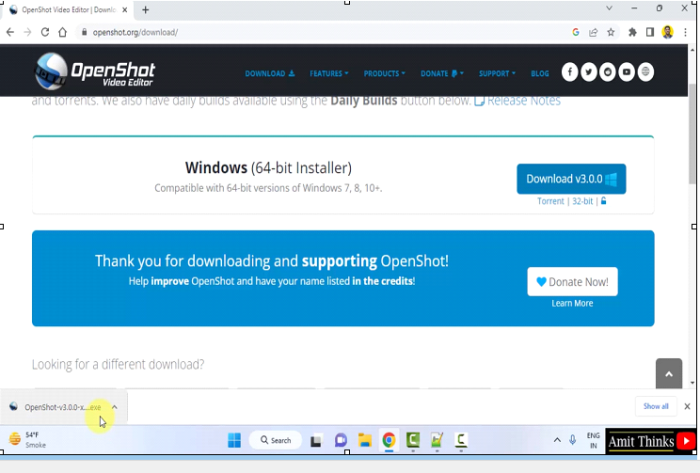Click the Donate Now button
Viewport: 700px width, 473px height.
572,282
